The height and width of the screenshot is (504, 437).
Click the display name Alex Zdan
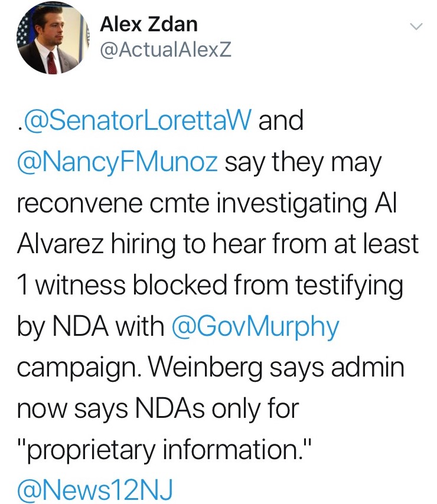coord(148,24)
